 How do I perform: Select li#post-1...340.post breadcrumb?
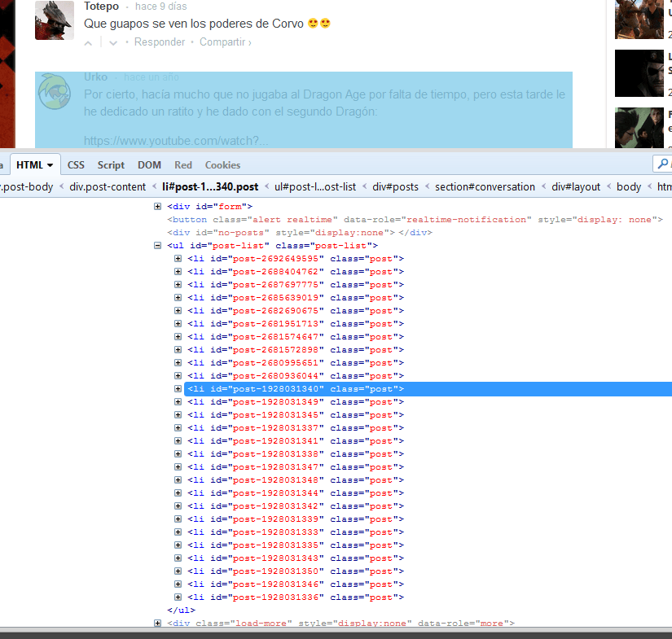tap(210, 186)
